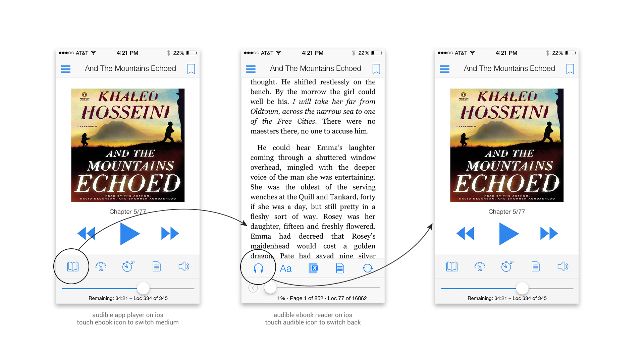Open hamburger menu on the right player screen
Screen dimensions: 644x362
point(445,69)
